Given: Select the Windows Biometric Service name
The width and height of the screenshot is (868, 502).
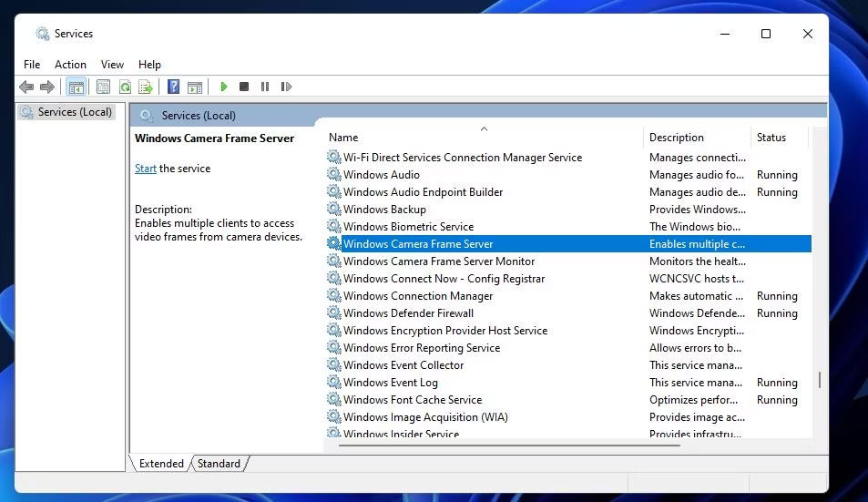Looking at the screenshot, I should (409, 226).
